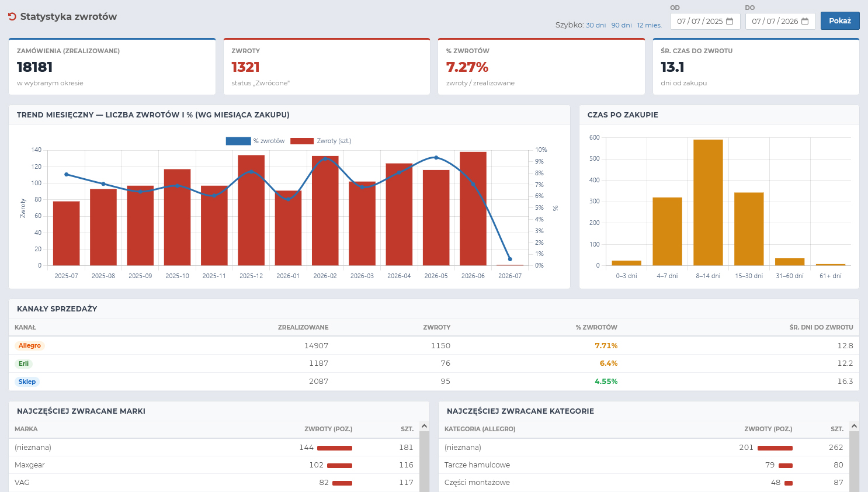Click the ZREALIZOWANE column header
This screenshot has width=868, height=492.
(x=303, y=327)
